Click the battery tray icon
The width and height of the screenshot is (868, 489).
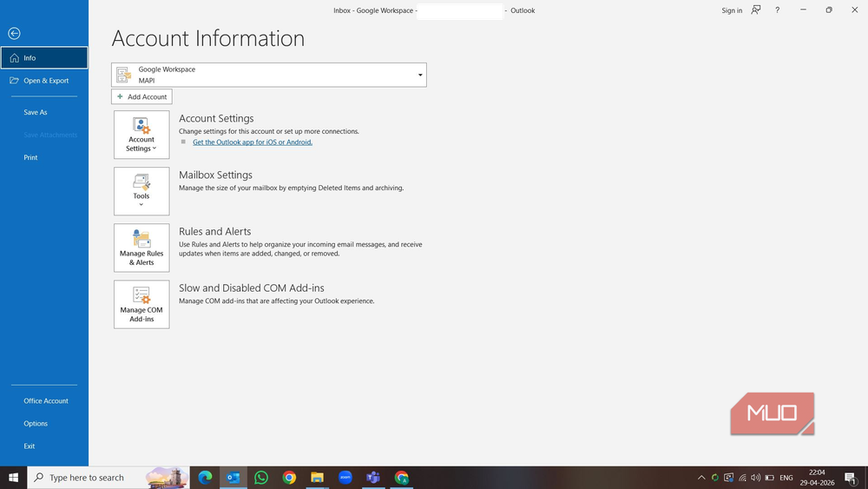769,478
